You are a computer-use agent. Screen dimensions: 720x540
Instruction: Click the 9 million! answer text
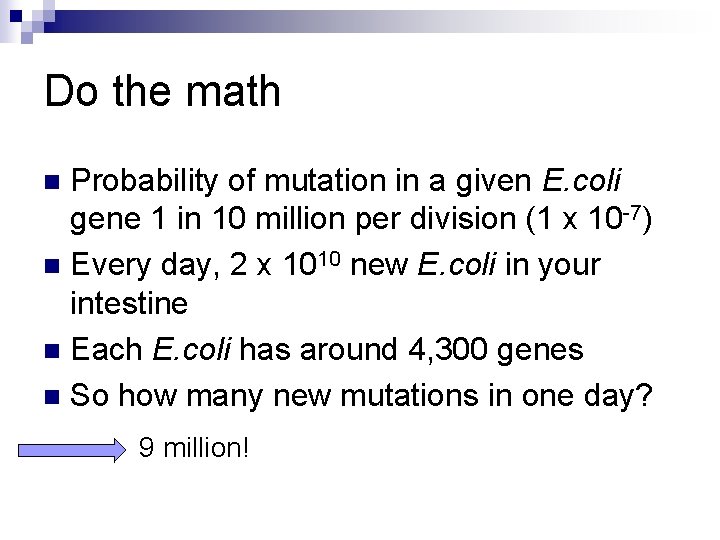[x=193, y=448]
